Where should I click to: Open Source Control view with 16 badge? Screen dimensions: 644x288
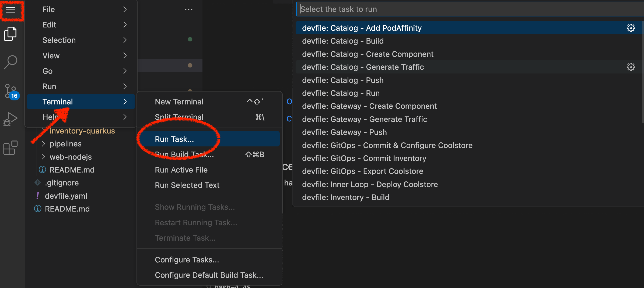(x=11, y=91)
